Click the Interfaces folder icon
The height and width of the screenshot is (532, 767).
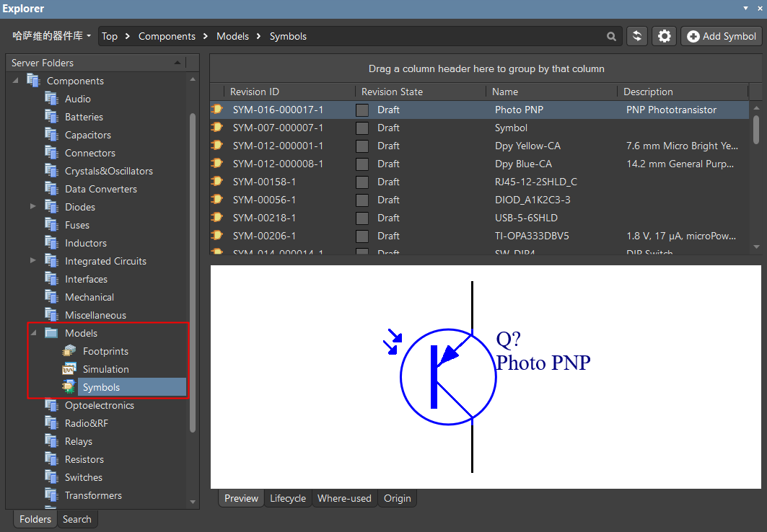51,279
